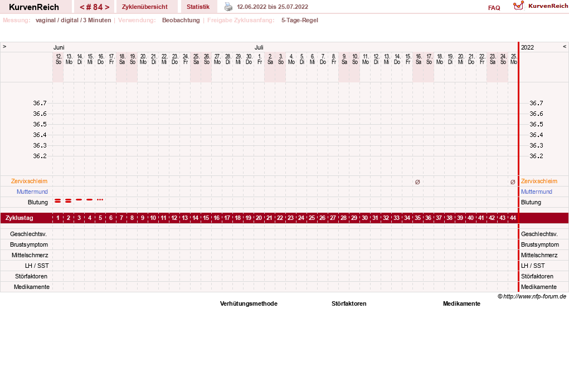
Task: Select the cervical mucus symbol on cycle day 44
Action: (513, 182)
